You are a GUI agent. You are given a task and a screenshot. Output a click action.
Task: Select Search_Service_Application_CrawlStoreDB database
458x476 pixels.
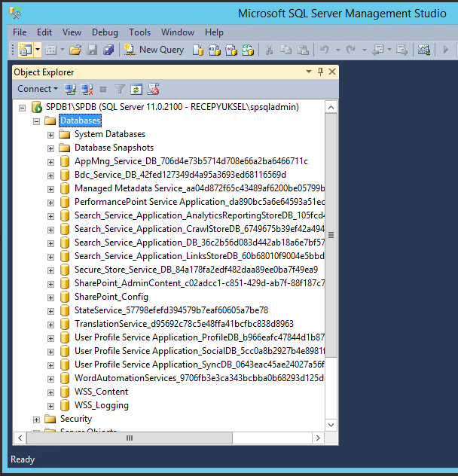pyautogui.click(x=200, y=229)
